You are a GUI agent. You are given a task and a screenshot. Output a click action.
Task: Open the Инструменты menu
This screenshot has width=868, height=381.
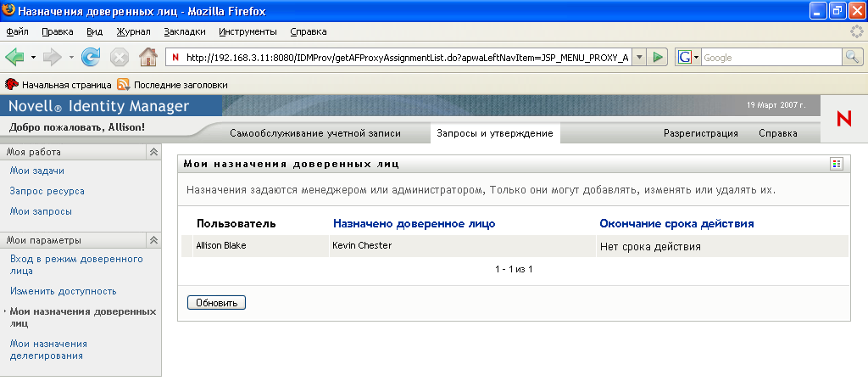coord(248,31)
